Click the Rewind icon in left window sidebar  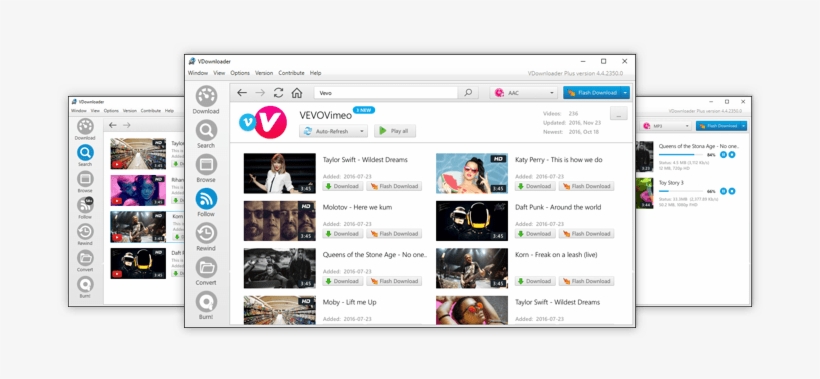tap(85, 232)
